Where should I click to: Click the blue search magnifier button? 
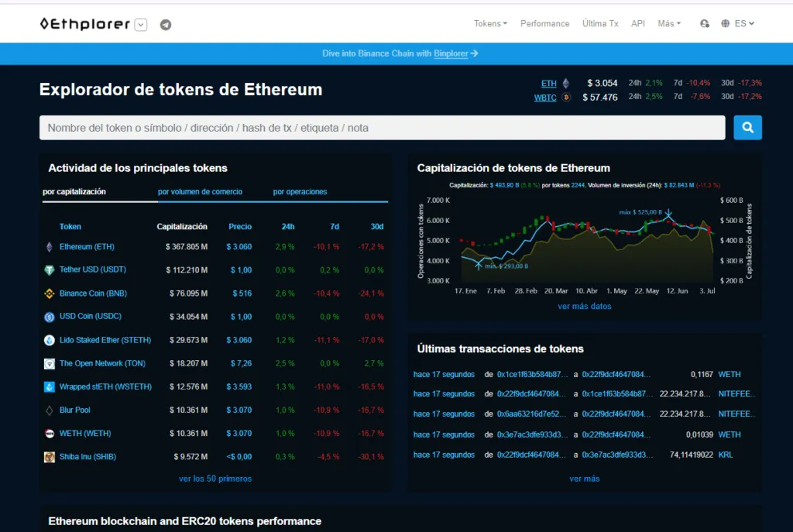tap(748, 128)
